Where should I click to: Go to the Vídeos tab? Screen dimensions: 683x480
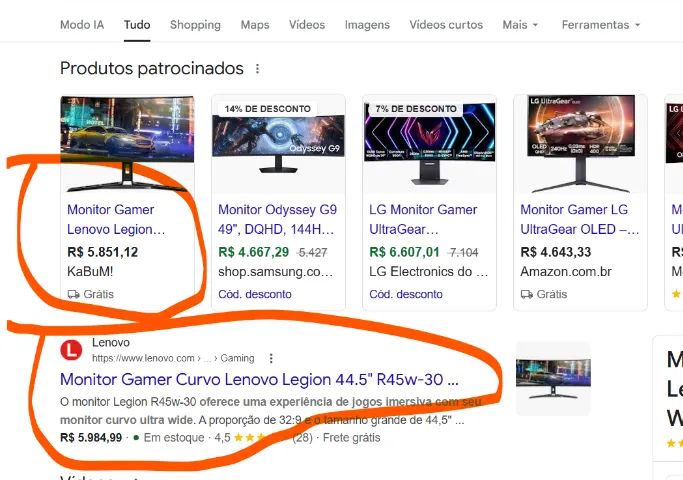coord(307,25)
